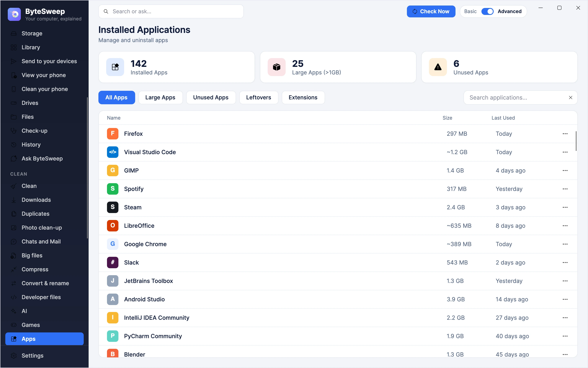Click the Search or ask input field
588x368 pixels.
tap(171, 11)
